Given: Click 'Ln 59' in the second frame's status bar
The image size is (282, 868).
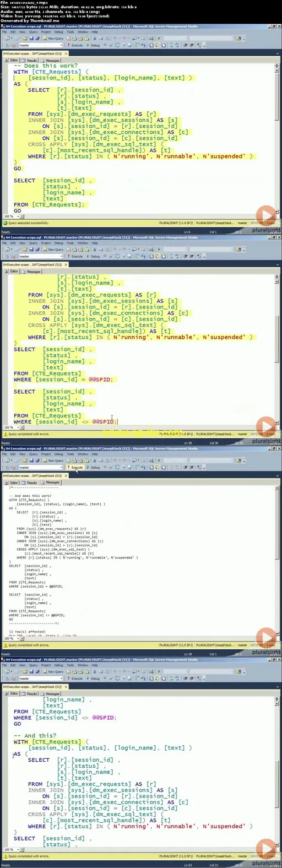Looking at the screenshot, I should point(187,443).
